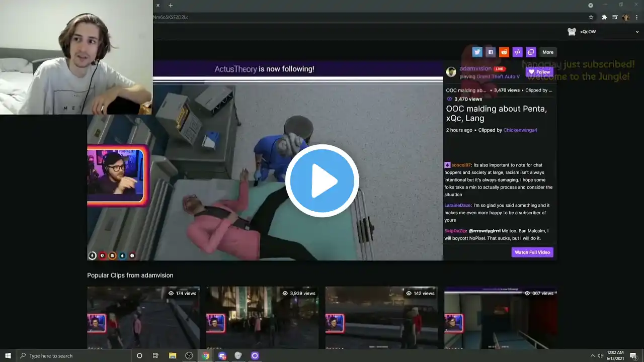Open Chrome three-dot menu

[x=636, y=17]
